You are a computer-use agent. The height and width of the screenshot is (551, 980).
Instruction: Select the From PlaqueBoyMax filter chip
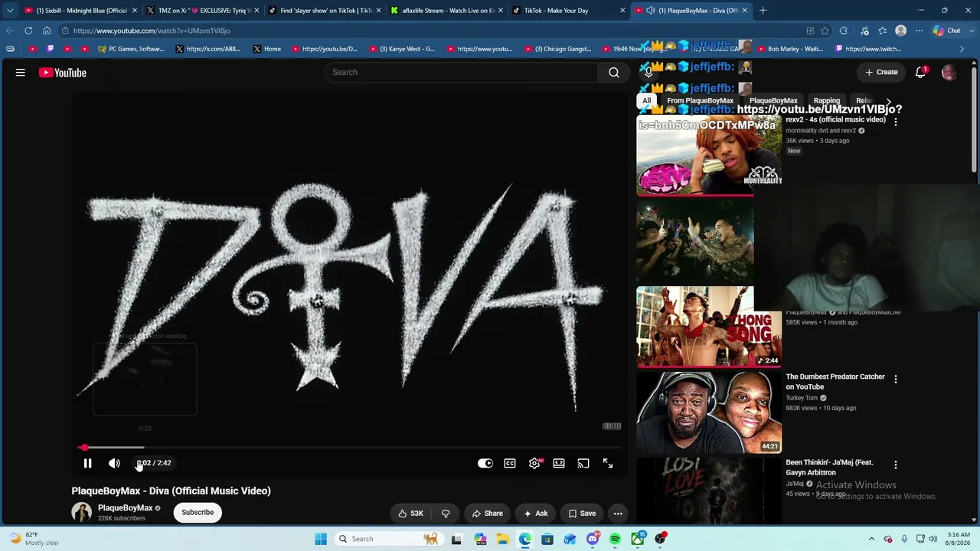(x=700, y=101)
